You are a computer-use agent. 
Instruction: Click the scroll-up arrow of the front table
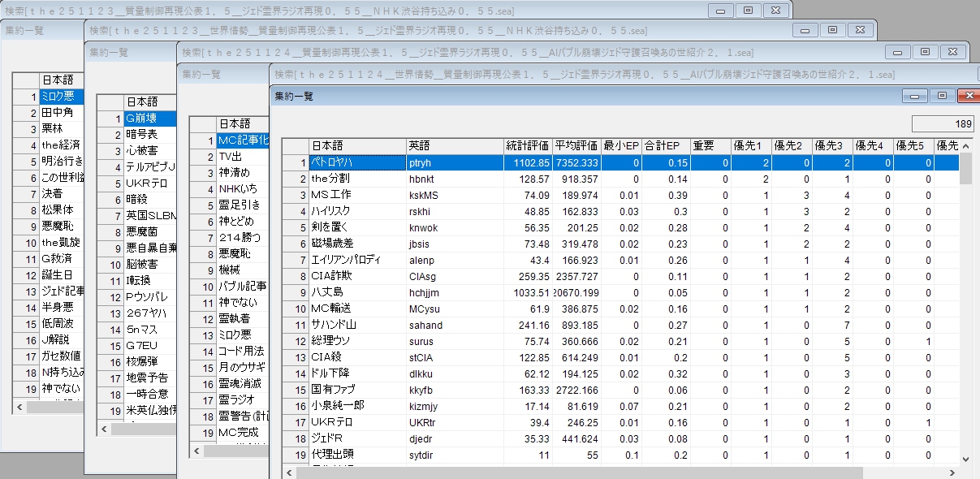965,145
